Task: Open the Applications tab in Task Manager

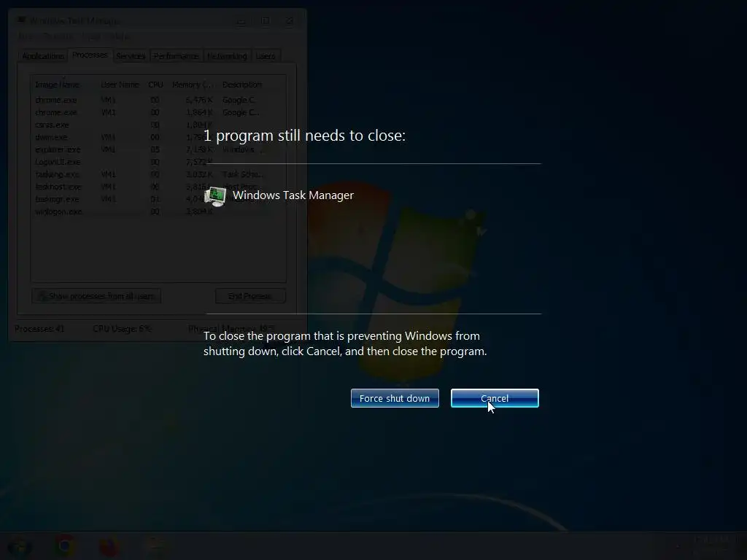Action: tap(43, 55)
